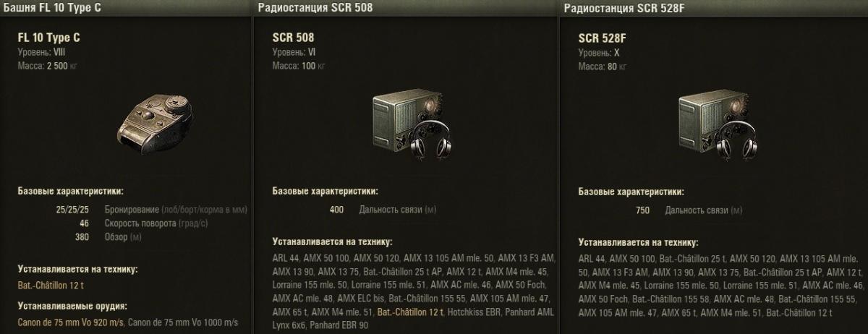
Task: Click the FL 10 Type C turret icon
Action: pyautogui.click(x=156, y=122)
